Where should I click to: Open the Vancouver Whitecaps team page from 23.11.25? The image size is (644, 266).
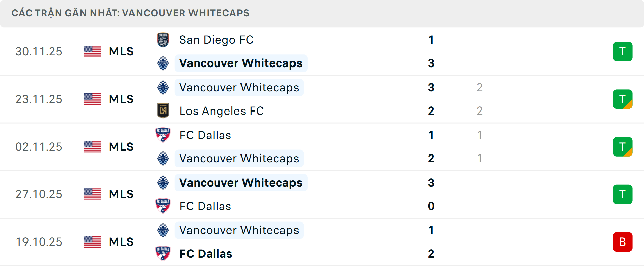click(x=239, y=88)
